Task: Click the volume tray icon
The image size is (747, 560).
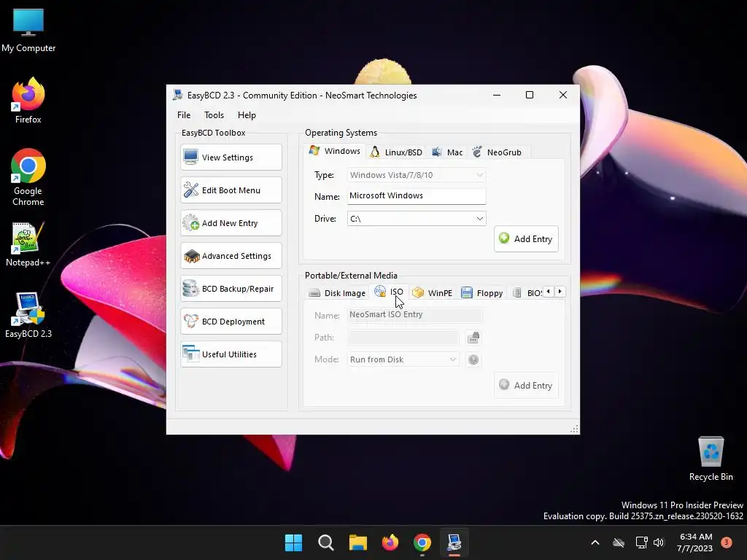Action: 659,542
